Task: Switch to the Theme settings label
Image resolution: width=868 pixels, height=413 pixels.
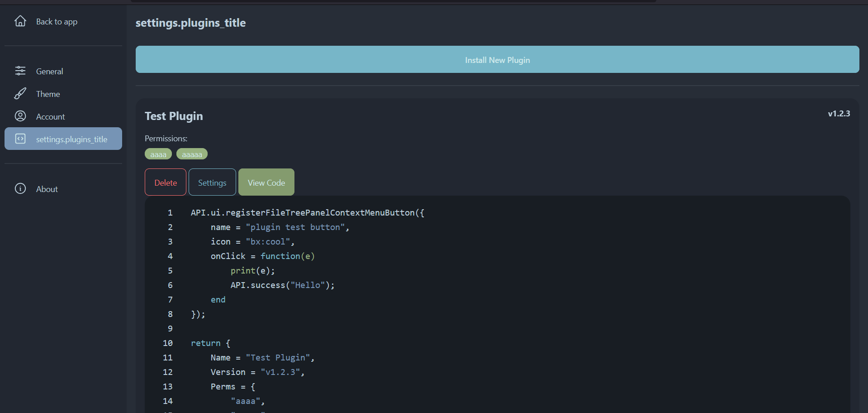Action: [x=48, y=94]
